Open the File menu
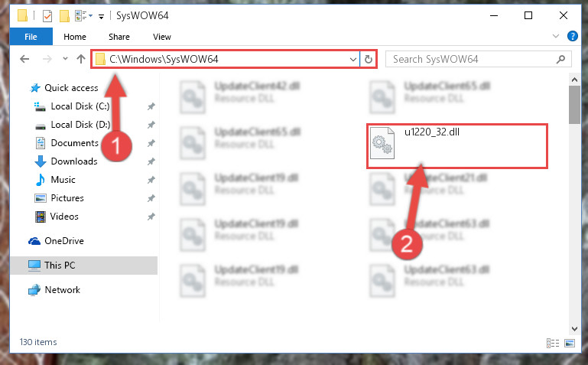 coord(31,37)
